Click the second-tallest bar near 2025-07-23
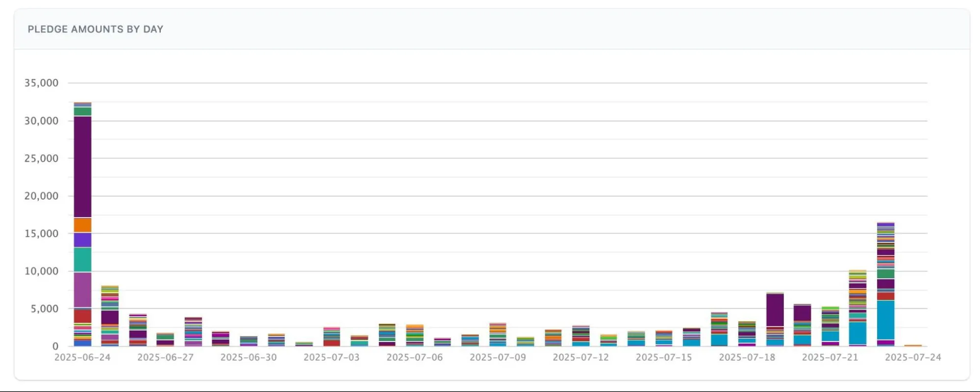 coord(885,284)
